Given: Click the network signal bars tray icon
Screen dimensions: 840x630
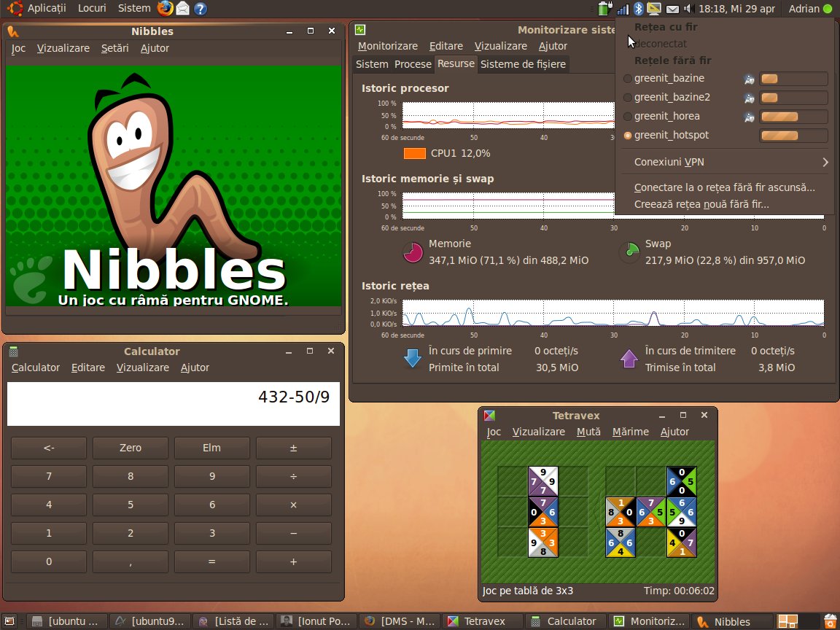Looking at the screenshot, I should tap(623, 9).
